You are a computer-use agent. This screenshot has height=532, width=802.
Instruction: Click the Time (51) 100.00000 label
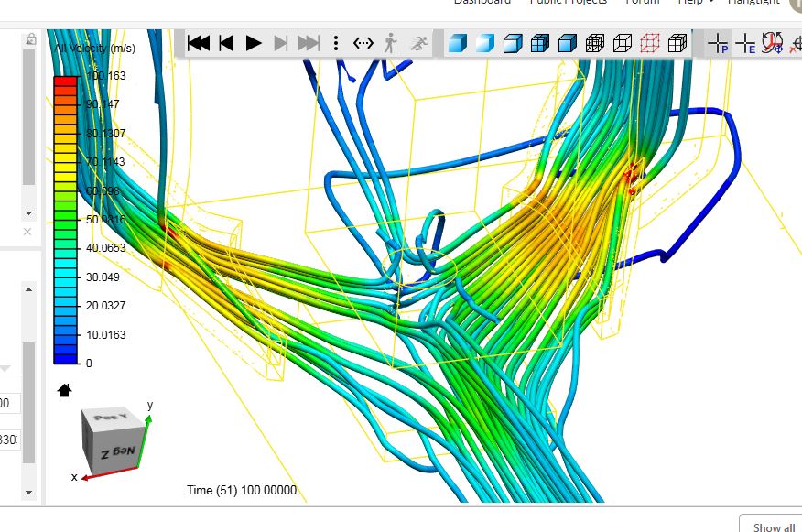(242, 490)
